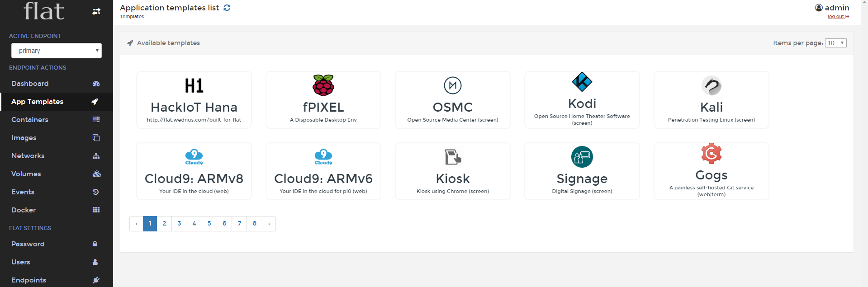Click the next page arrow
This screenshot has width=868, height=287.
tap(269, 224)
